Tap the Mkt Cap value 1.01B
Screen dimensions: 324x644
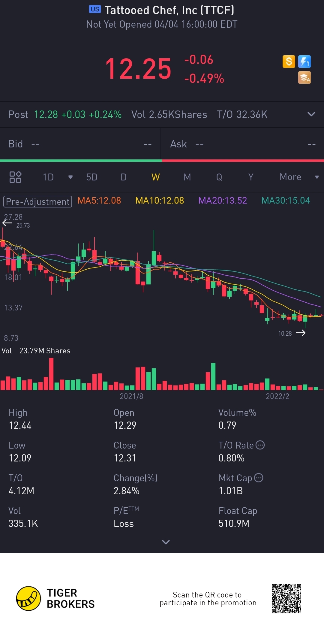(230, 491)
